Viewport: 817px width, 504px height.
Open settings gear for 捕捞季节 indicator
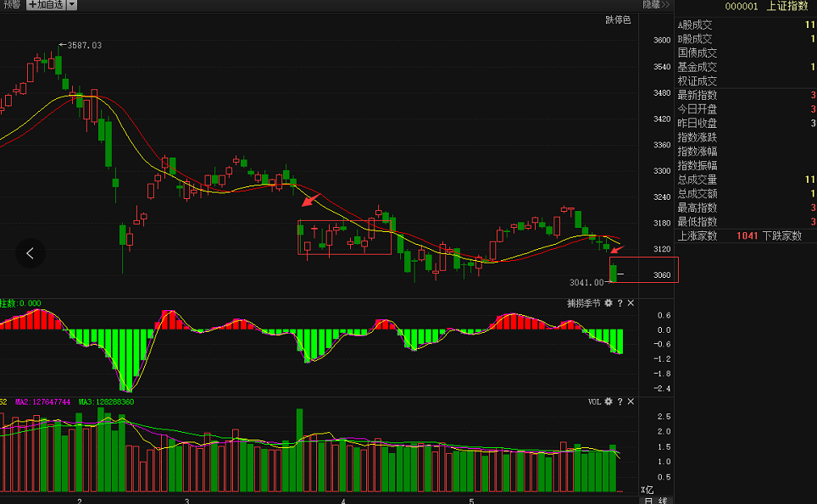point(608,303)
